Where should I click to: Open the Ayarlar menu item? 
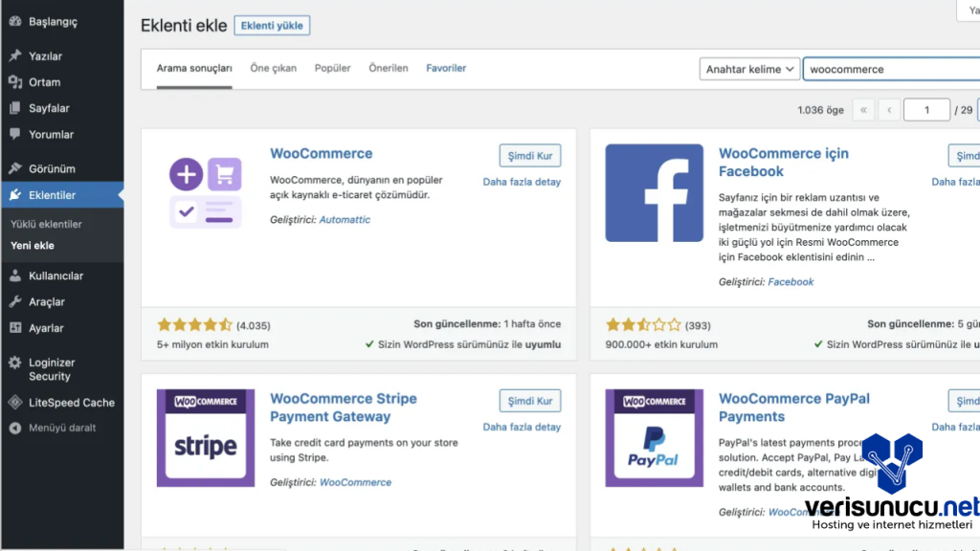[62, 328]
